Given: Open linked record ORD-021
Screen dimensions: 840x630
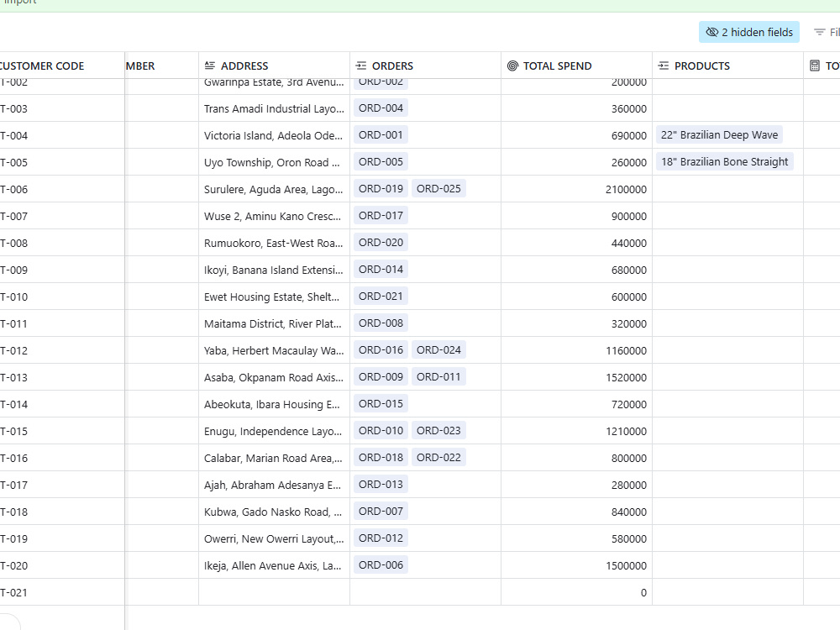Looking at the screenshot, I should pos(381,297).
